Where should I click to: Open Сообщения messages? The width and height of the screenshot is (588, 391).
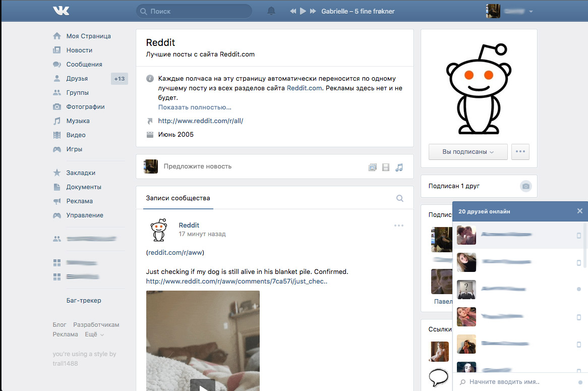[x=84, y=65]
